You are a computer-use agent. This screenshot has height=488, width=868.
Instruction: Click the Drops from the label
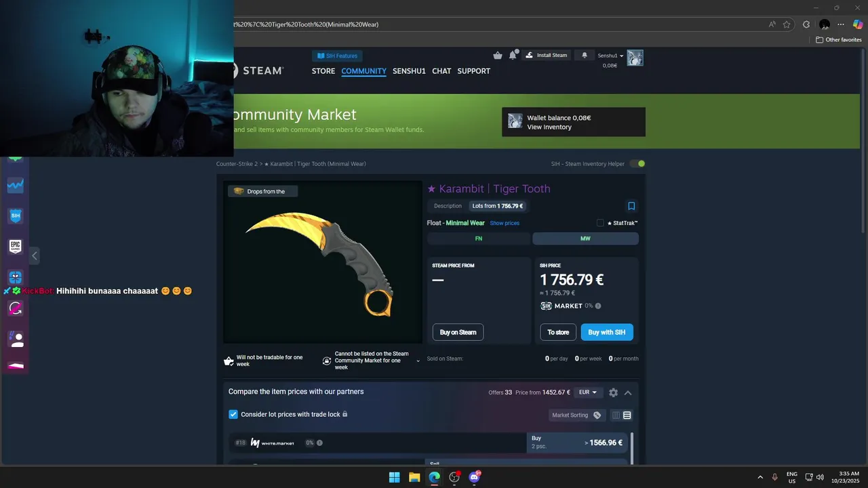coord(262,191)
